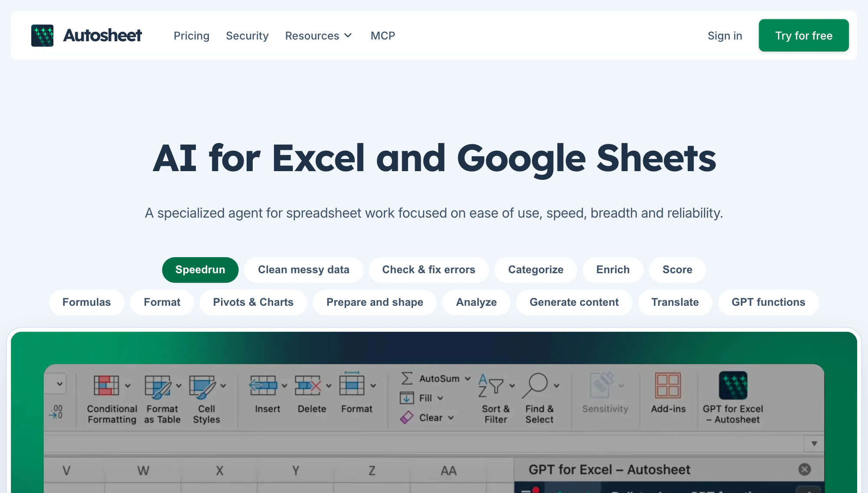Select the Formulas tab
Image resolution: width=868 pixels, height=493 pixels.
coord(86,302)
